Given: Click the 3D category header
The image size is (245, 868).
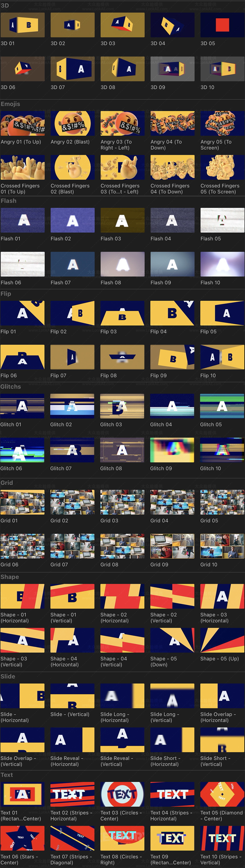Looking at the screenshot, I should tap(5, 5).
